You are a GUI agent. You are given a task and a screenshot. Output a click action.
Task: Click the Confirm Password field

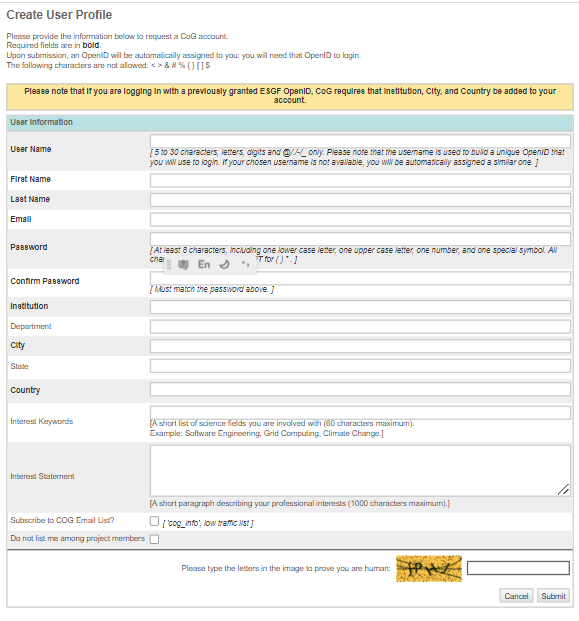(360, 278)
